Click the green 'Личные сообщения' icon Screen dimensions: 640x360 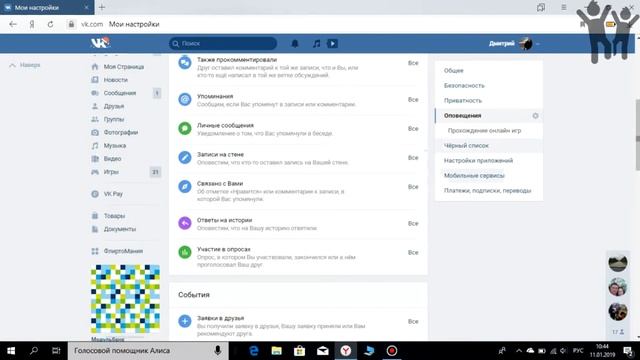[x=184, y=128]
